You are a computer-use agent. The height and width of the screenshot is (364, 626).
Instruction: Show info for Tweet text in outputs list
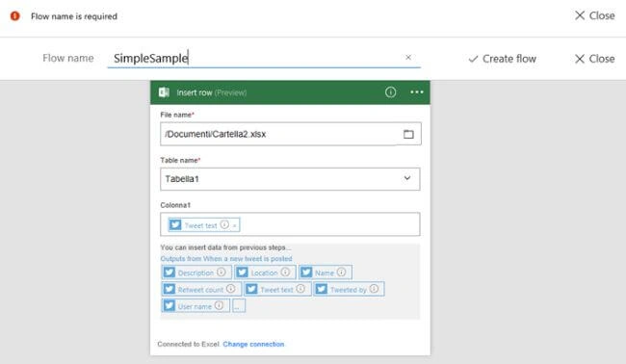(300, 289)
